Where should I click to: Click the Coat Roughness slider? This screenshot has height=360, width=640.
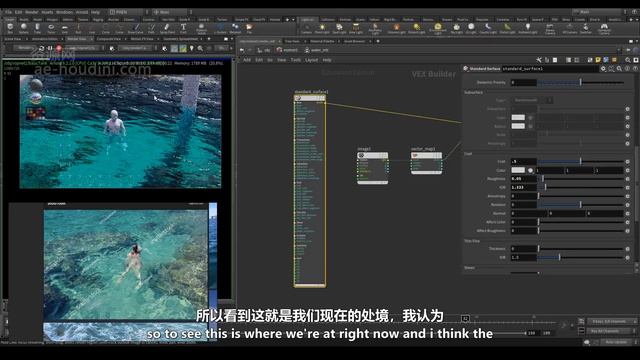[581, 179]
